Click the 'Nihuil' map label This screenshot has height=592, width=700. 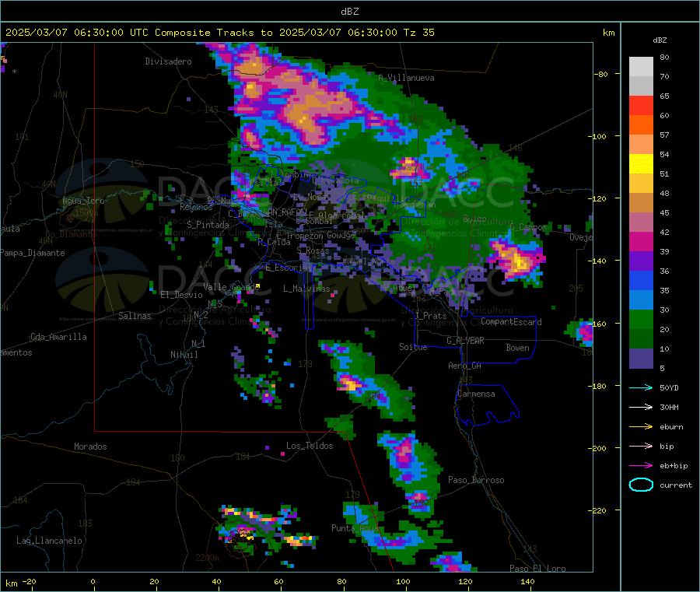(184, 355)
